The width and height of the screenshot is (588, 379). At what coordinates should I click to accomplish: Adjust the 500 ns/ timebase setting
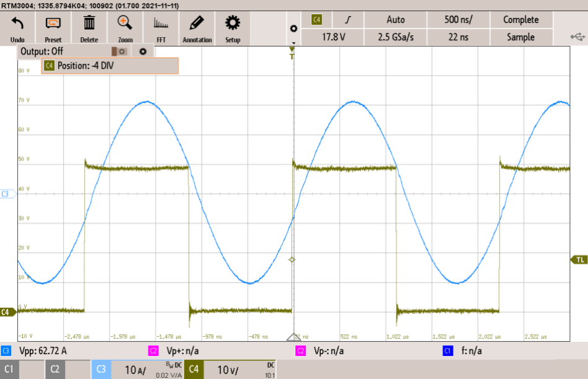[458, 20]
